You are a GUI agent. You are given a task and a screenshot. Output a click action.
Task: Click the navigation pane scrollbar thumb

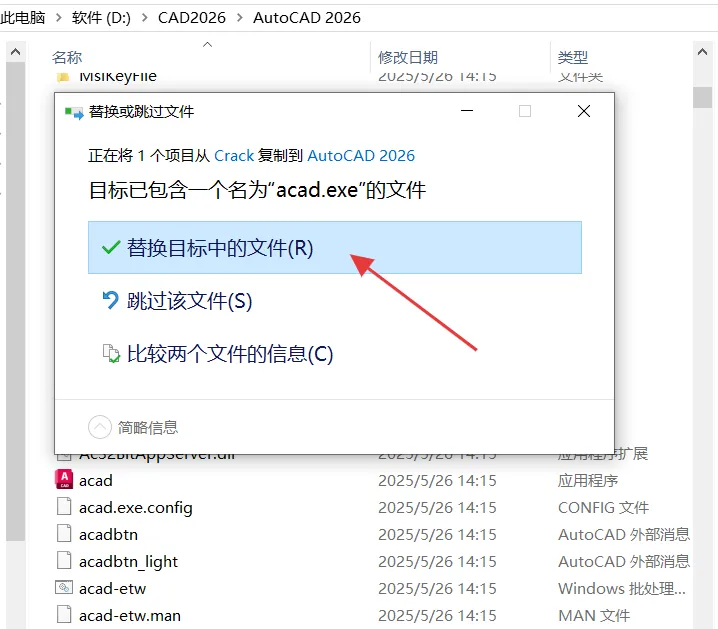(16, 302)
